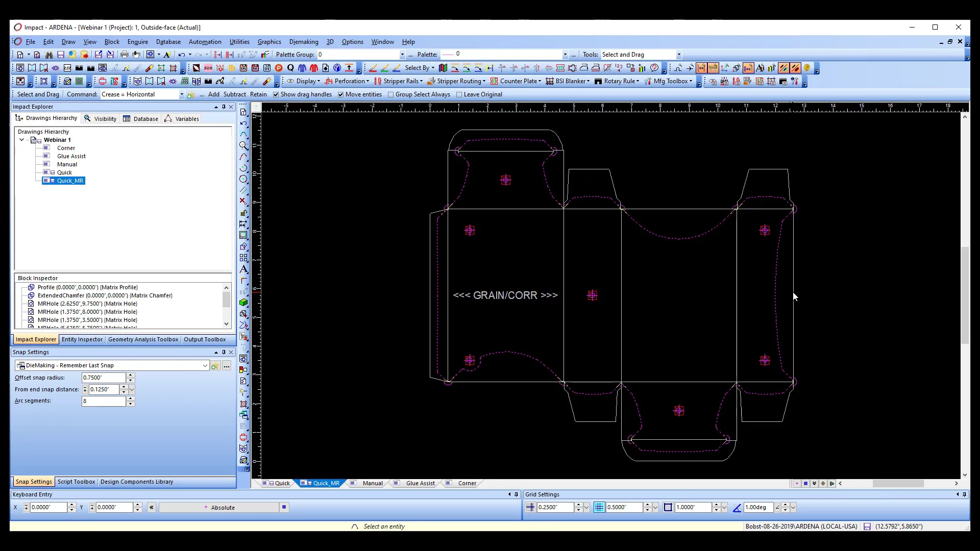Switch to the Glue Assist tab

tap(420, 483)
